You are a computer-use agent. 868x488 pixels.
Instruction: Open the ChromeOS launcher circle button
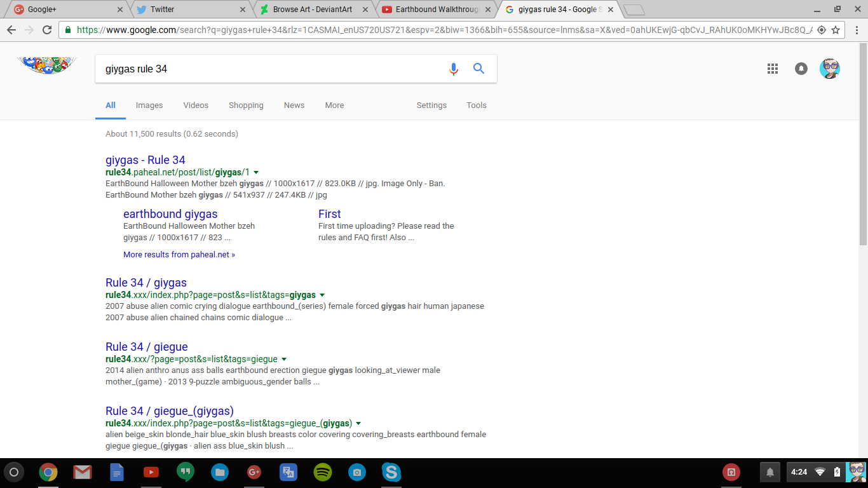point(14,472)
